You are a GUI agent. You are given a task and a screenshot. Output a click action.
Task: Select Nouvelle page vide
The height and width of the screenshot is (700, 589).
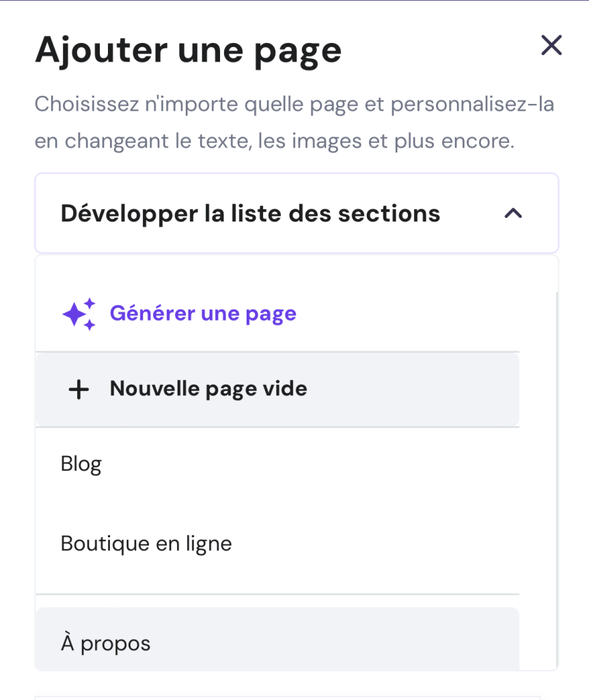208,389
